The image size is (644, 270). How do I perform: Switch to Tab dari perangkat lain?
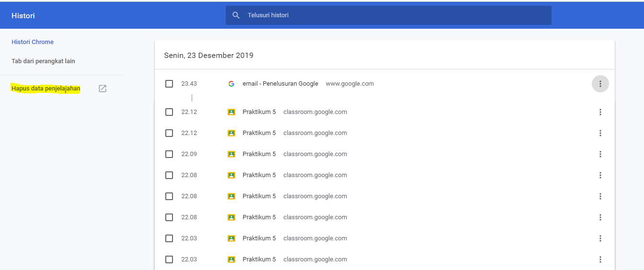[x=43, y=61]
